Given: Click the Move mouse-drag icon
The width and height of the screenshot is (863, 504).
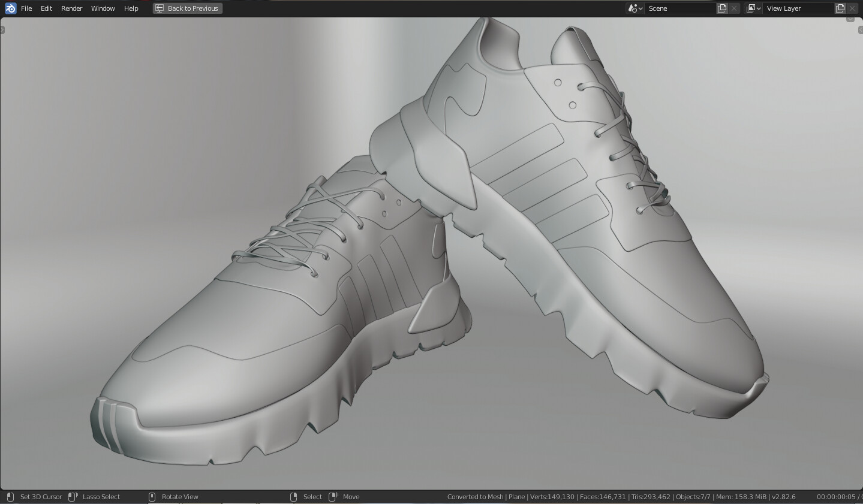Looking at the screenshot, I should point(333,497).
